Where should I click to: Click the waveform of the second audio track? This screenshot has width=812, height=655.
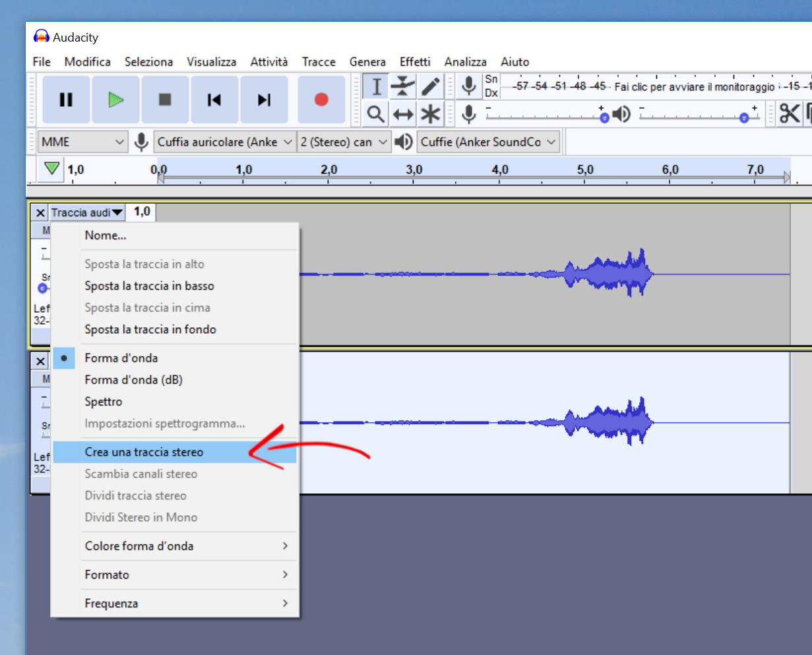(x=544, y=422)
